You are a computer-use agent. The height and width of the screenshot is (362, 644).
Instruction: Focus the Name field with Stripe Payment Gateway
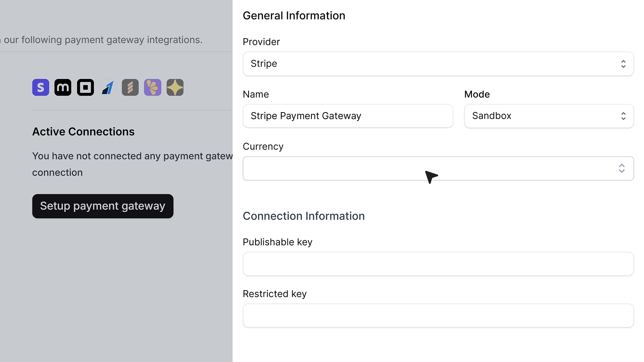tap(348, 116)
